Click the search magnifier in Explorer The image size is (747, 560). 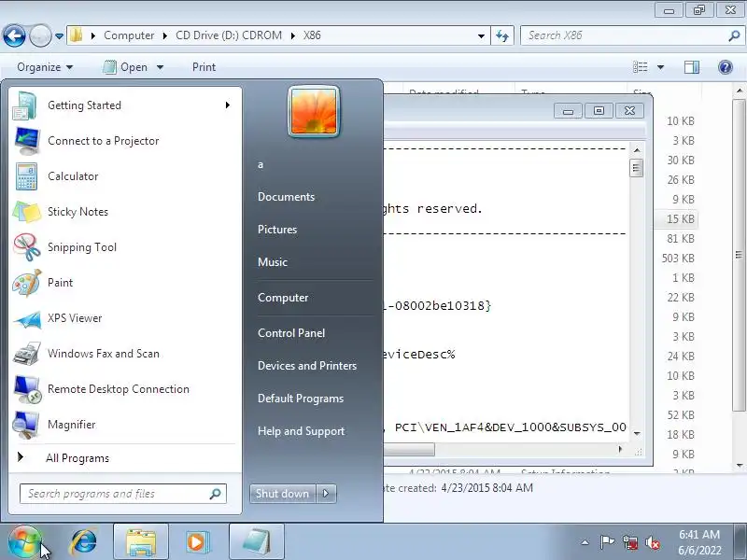[734, 35]
